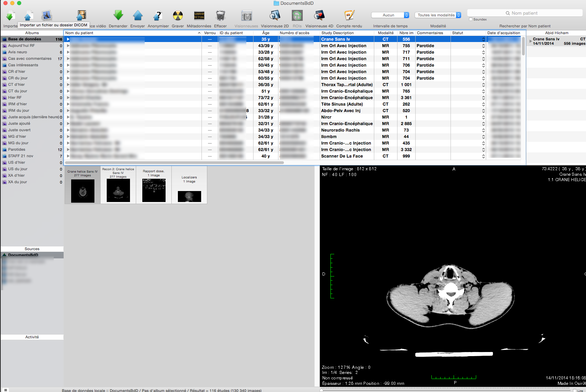
Task: Open the Compte rendu report icon
Action: [x=349, y=15]
